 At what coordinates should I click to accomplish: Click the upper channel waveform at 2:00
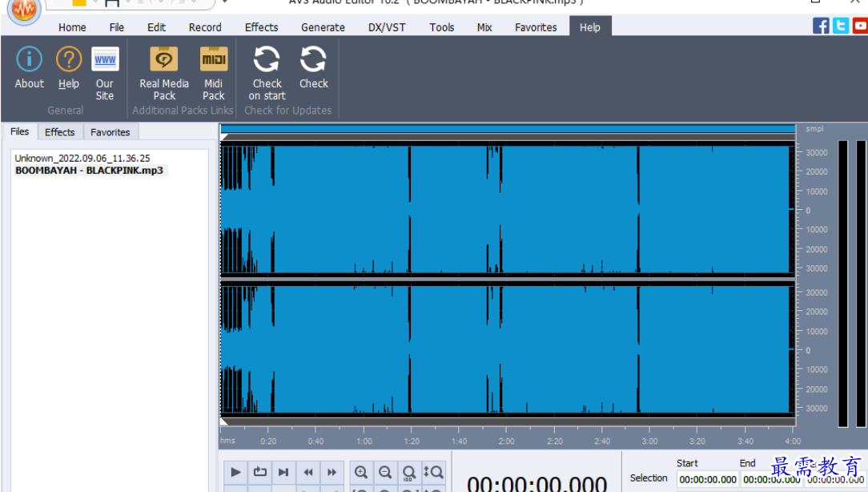tap(507, 209)
